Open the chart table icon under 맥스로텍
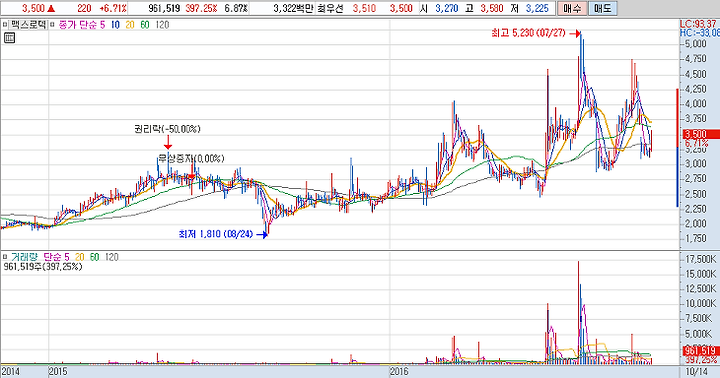The height and width of the screenshot is (378, 720). click(x=9, y=38)
